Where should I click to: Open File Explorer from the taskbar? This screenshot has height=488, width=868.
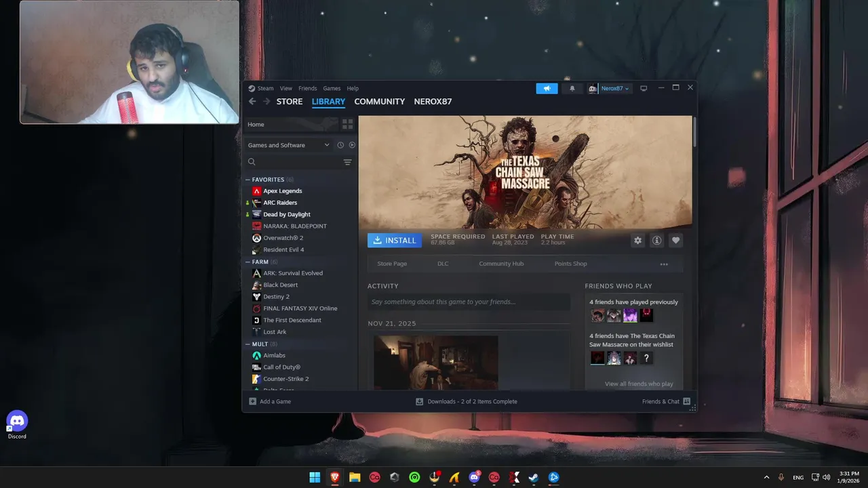(x=355, y=477)
